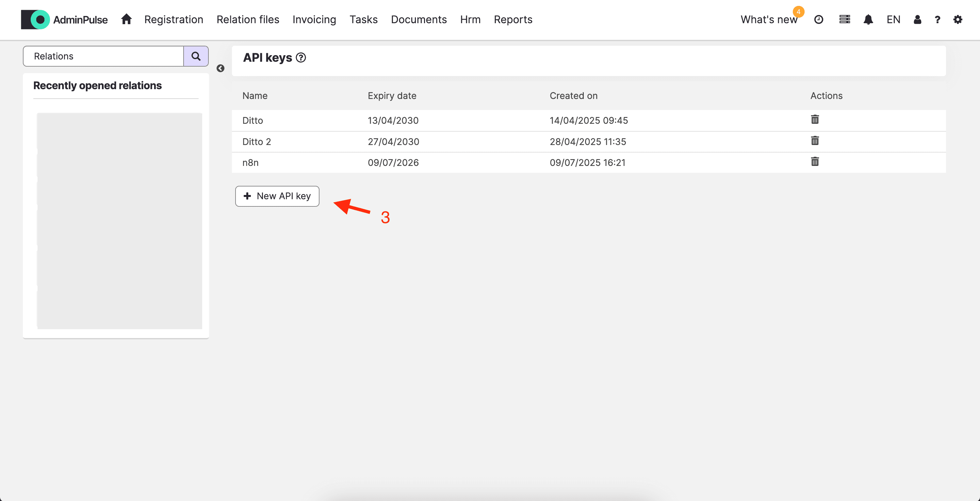The height and width of the screenshot is (501, 980).
Task: Delete the n8n API key
Action: [x=814, y=162]
